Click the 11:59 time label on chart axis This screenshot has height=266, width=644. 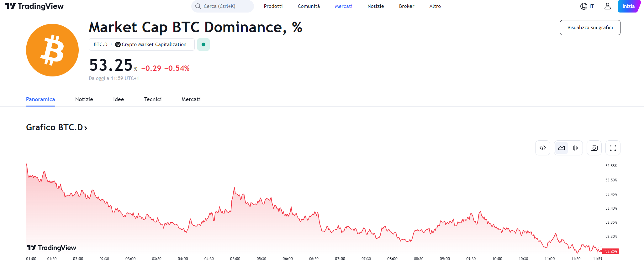click(598, 259)
